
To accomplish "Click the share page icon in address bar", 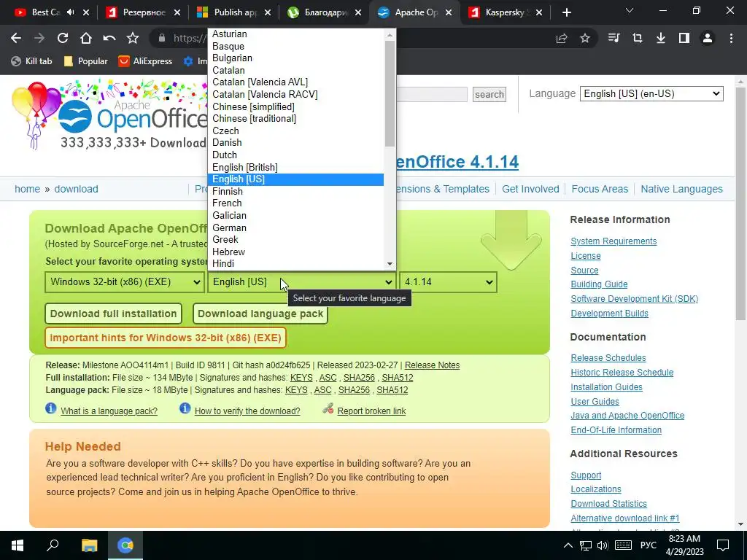I will (562, 39).
